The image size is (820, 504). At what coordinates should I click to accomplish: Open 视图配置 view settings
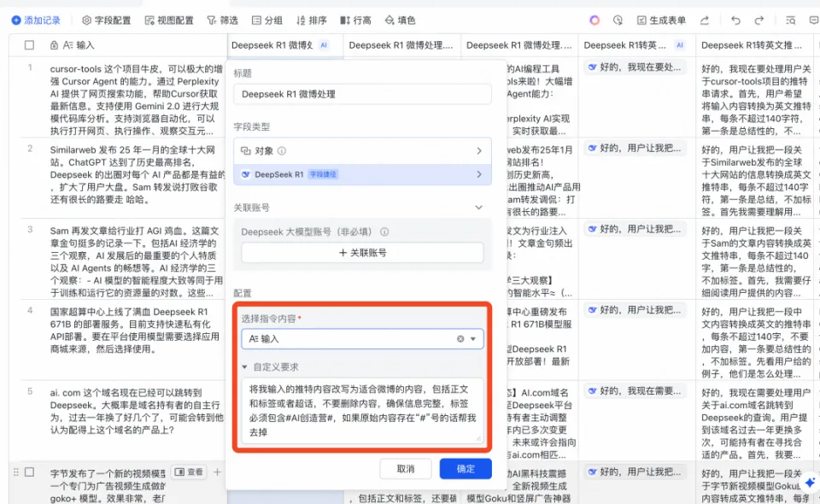[169, 21]
